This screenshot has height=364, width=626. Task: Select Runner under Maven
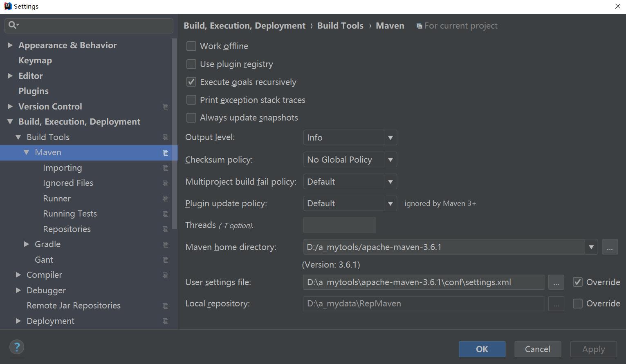click(57, 199)
